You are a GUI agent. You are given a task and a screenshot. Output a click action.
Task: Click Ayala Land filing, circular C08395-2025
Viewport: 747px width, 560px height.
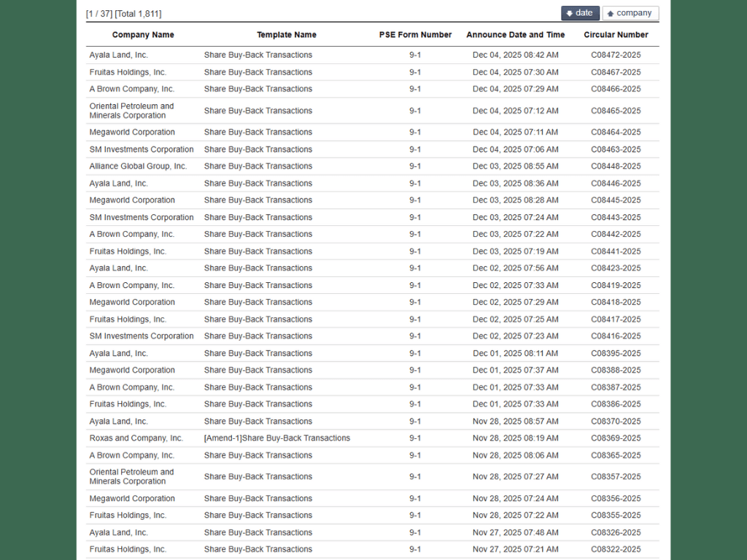point(258,353)
